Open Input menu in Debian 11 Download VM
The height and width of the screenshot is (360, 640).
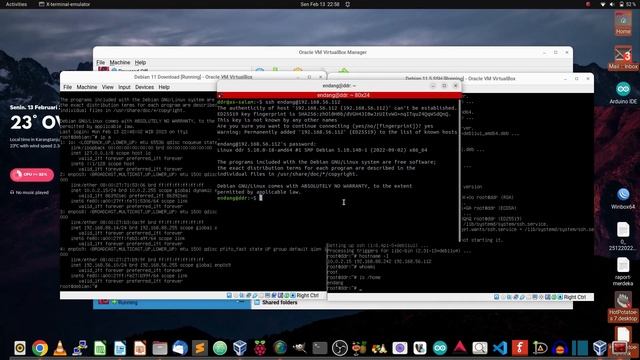124,87
